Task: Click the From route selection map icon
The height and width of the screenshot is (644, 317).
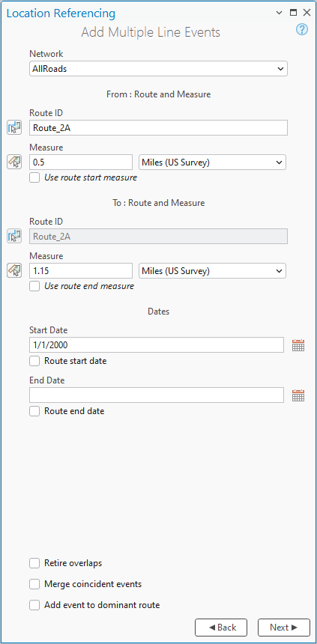Action: [14, 128]
